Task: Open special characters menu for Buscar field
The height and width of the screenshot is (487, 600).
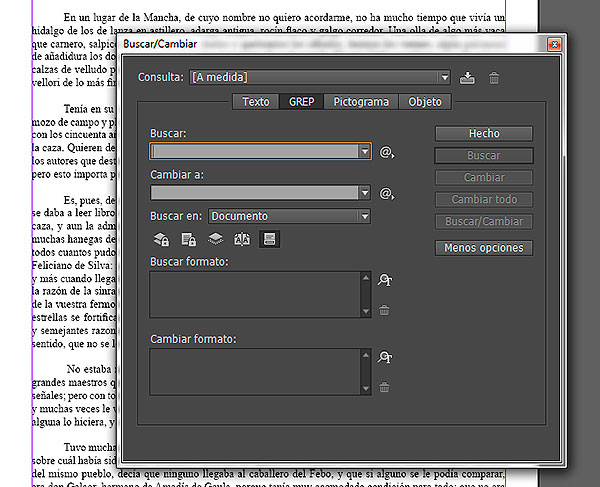Action: [x=387, y=152]
